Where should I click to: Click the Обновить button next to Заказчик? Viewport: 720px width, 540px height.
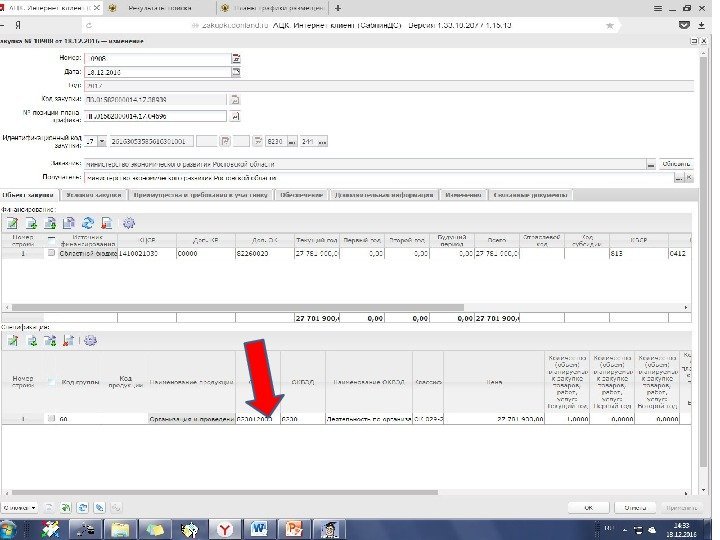coord(676,163)
